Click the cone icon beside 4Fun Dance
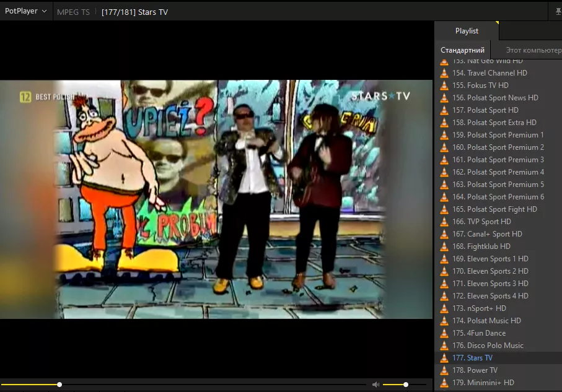 pyautogui.click(x=444, y=333)
